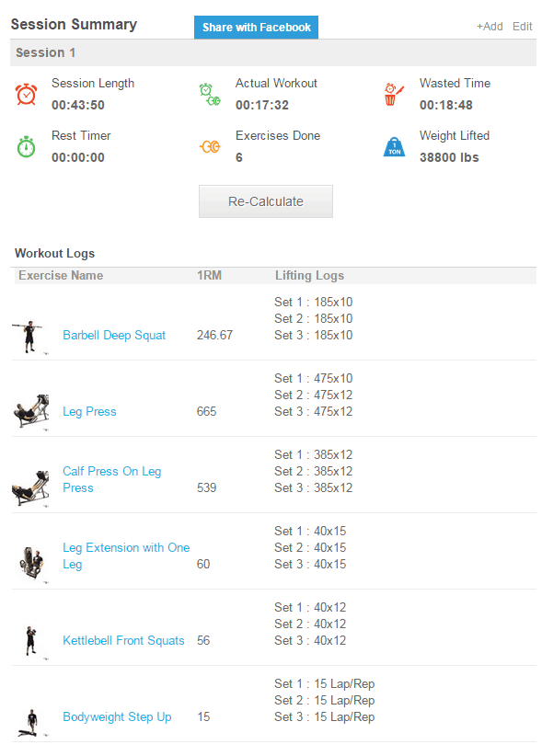Click the +Add link
542x756 pixels.
click(x=490, y=27)
